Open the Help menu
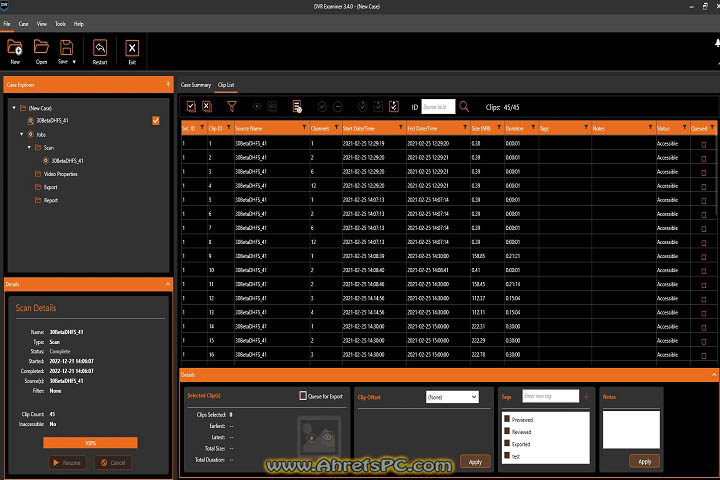 click(x=79, y=24)
